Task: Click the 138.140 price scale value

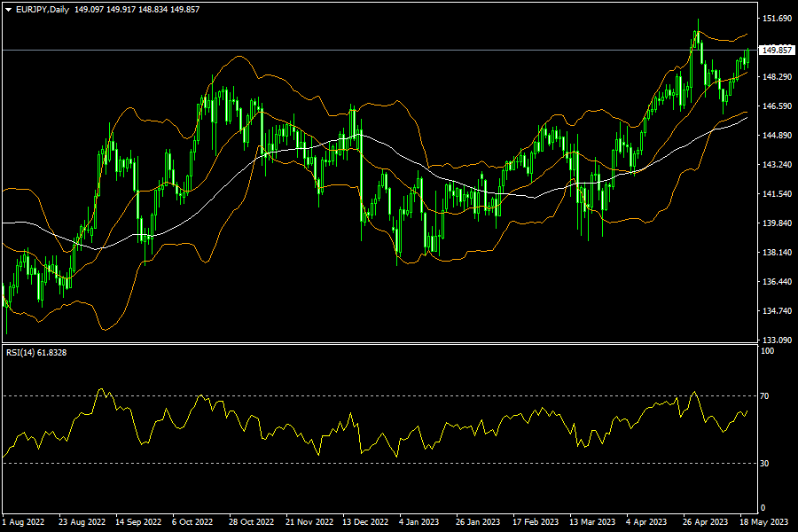Action: pyautogui.click(x=777, y=252)
